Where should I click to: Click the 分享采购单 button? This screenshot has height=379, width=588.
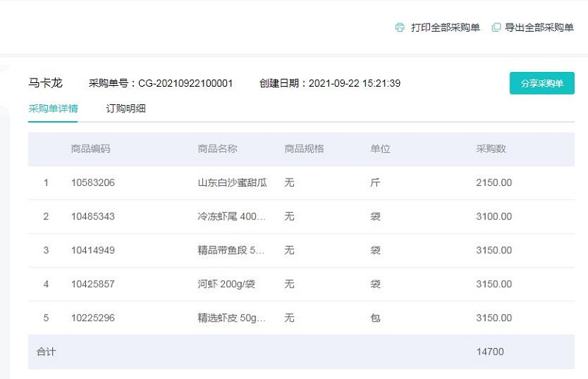tap(542, 83)
